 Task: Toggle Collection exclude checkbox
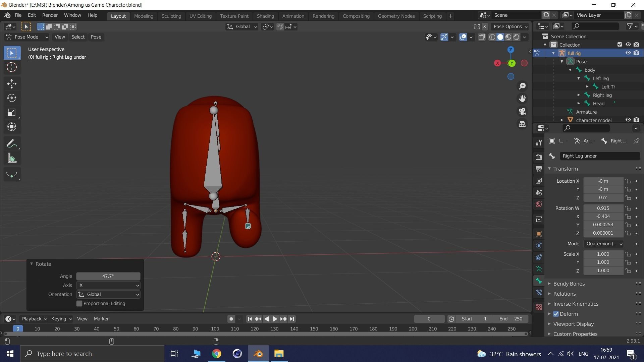point(620,45)
